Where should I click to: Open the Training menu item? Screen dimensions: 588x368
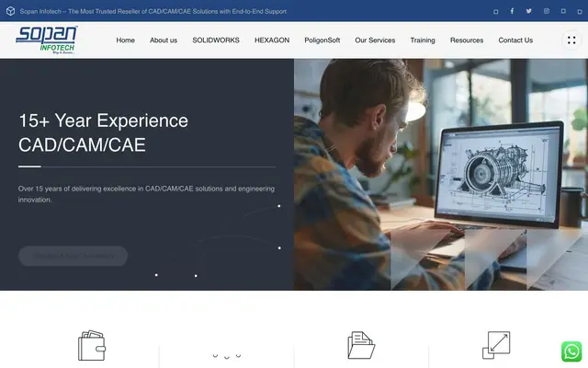[423, 40]
